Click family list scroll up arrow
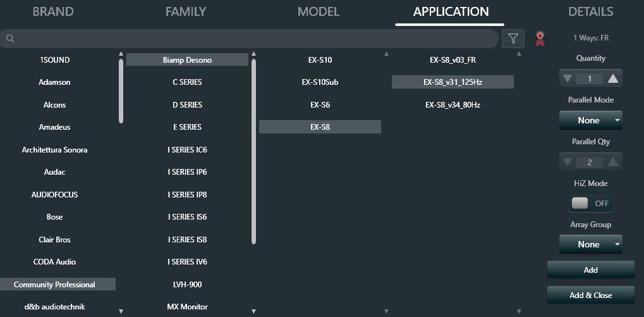 pyautogui.click(x=253, y=53)
